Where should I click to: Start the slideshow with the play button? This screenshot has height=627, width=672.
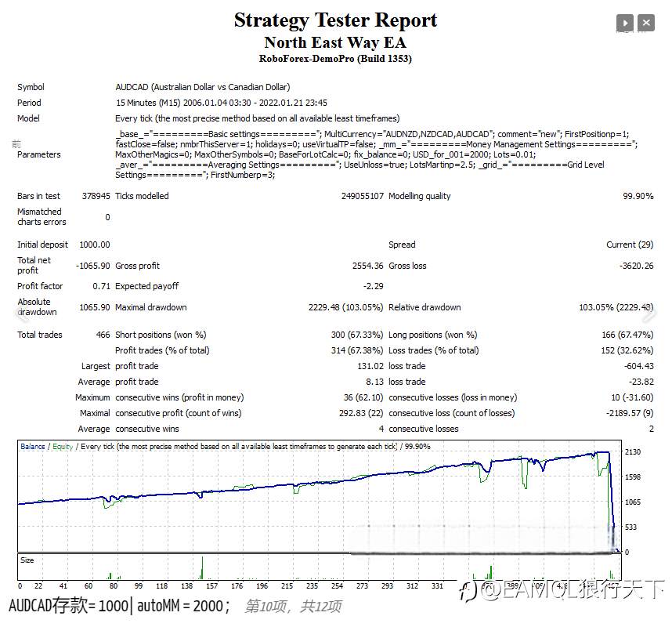(625, 23)
